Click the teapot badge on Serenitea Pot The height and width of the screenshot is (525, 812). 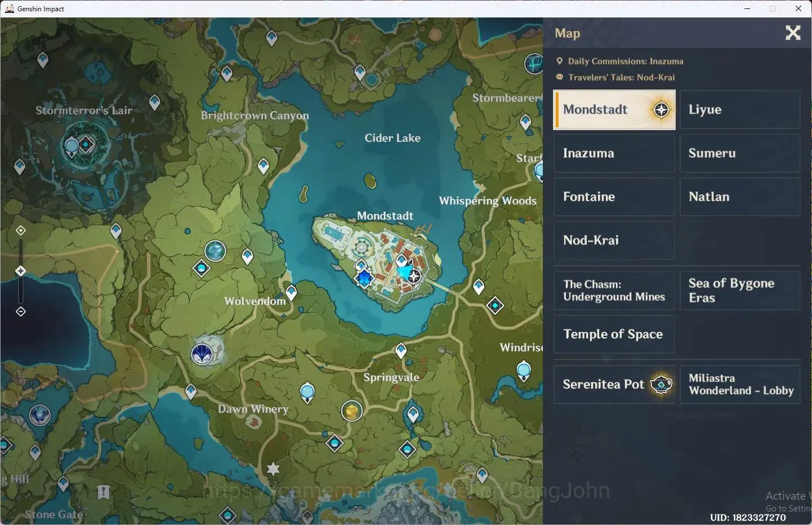(x=661, y=384)
